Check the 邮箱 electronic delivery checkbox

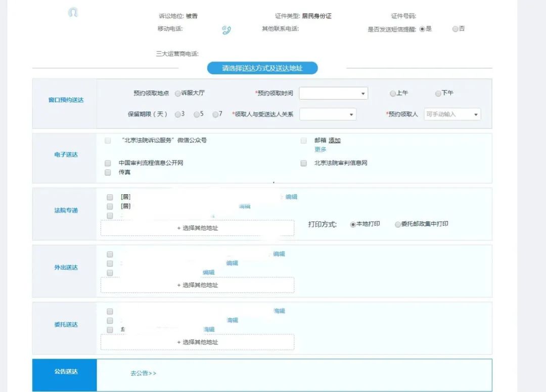point(303,140)
